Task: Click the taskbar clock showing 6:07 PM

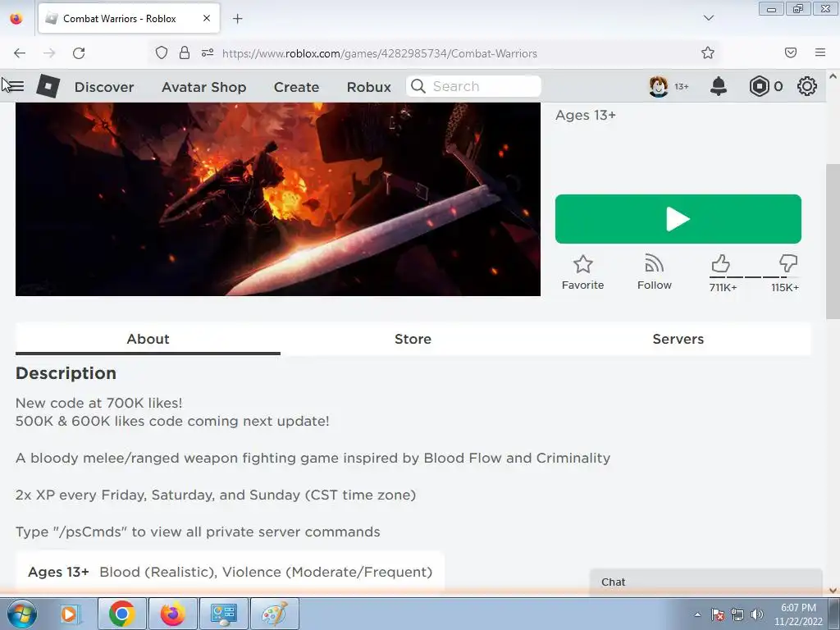Action: point(798,614)
